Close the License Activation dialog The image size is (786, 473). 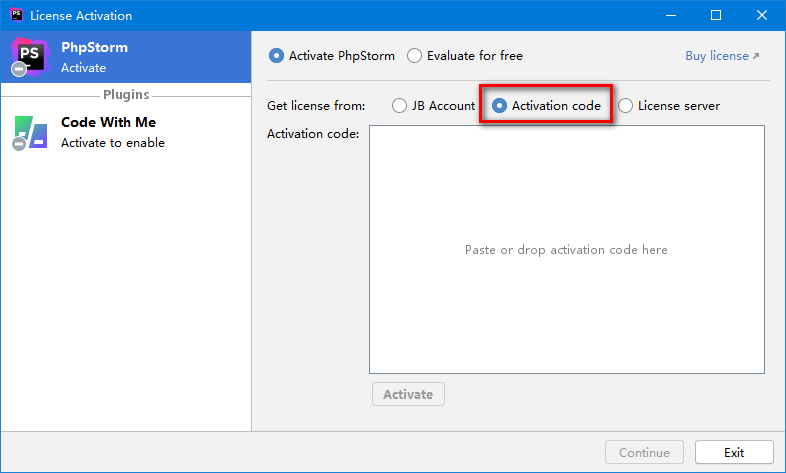(x=762, y=16)
